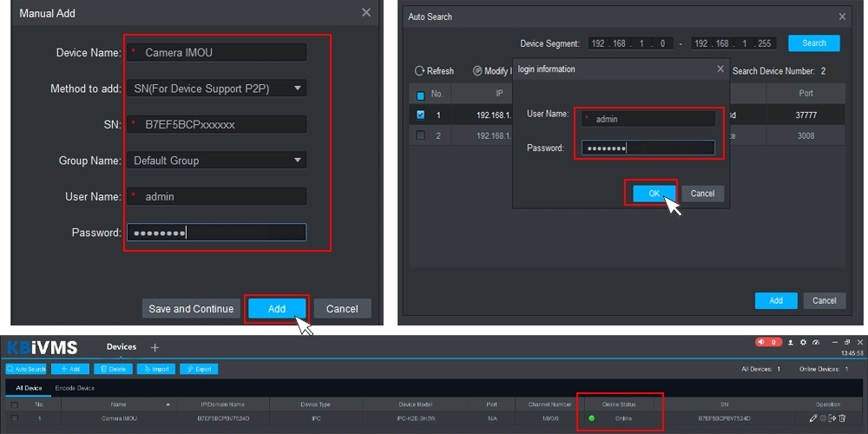Click the SN input field in Manual Add

point(217,124)
